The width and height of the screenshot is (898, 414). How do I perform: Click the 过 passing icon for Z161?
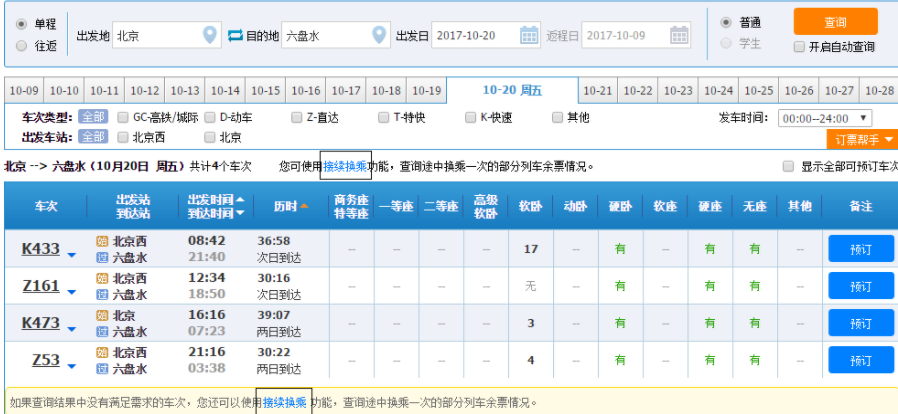102,295
